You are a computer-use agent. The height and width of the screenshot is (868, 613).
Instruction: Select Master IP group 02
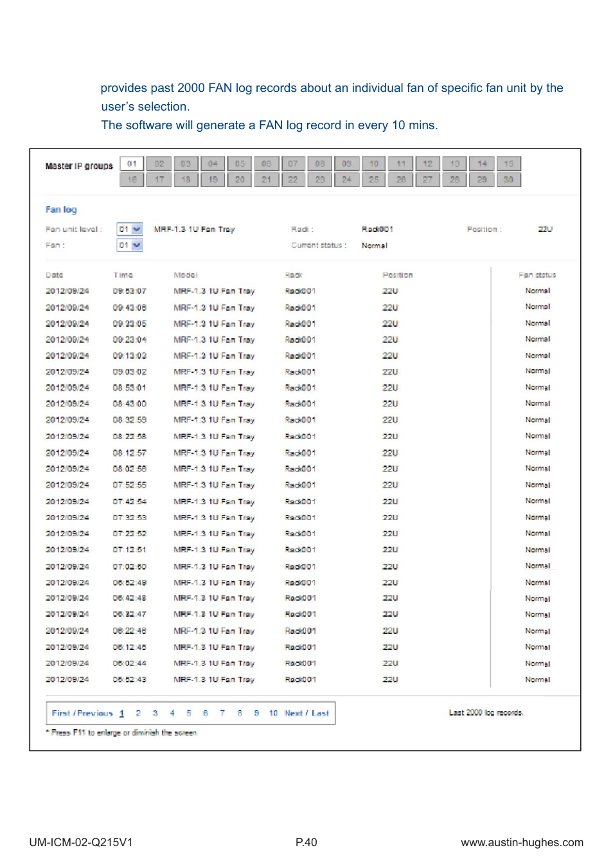[159, 164]
